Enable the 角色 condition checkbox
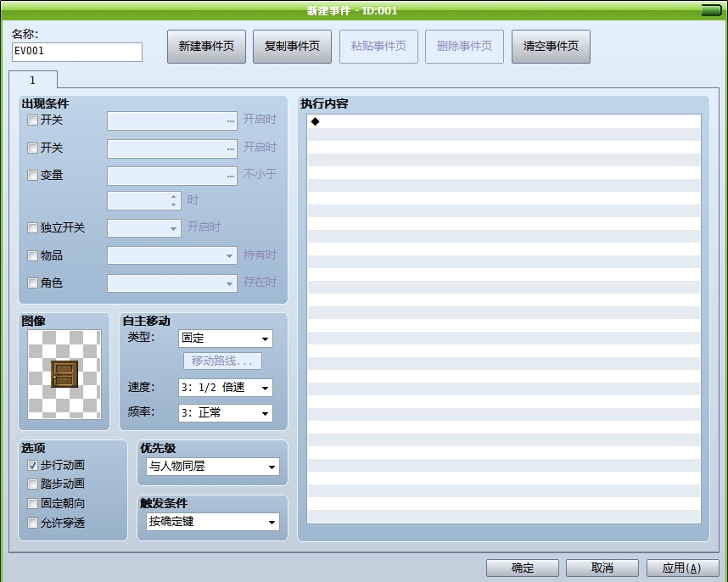 [x=32, y=283]
